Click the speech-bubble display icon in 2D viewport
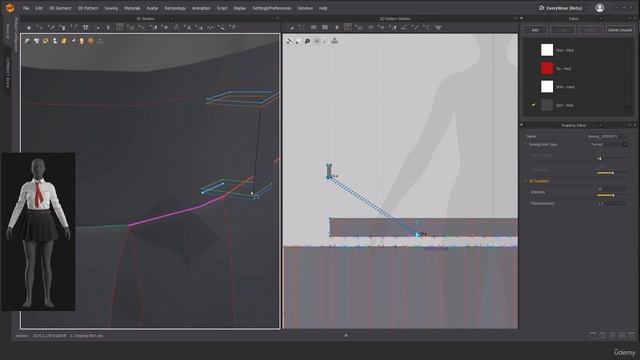Viewport: 640px width, 360px height. 307,41
